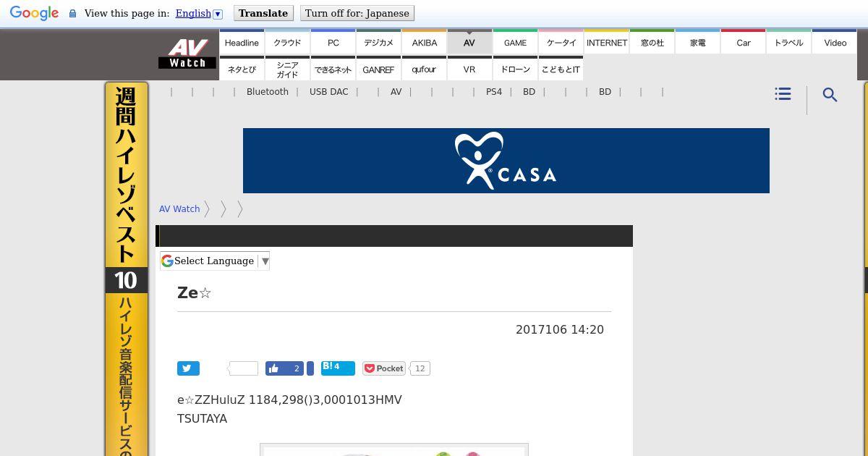Open the search magnifier icon
Viewport: 868px width, 456px height.
tap(830, 95)
